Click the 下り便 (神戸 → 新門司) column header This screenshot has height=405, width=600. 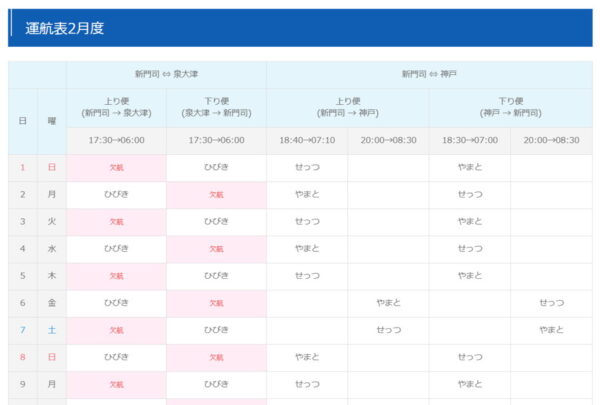(510, 107)
